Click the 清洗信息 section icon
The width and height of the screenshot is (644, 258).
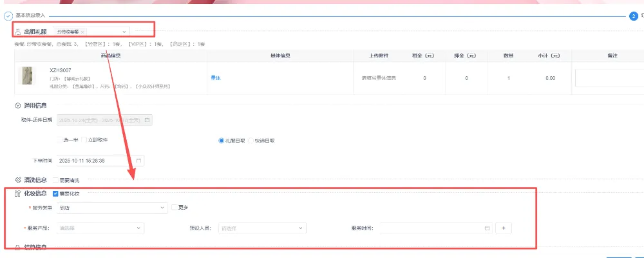point(17,180)
